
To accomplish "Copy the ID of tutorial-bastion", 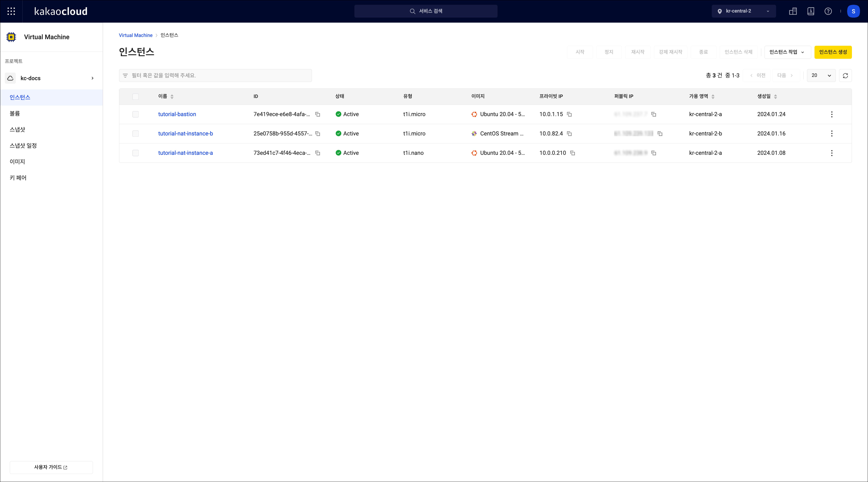I will (x=317, y=114).
